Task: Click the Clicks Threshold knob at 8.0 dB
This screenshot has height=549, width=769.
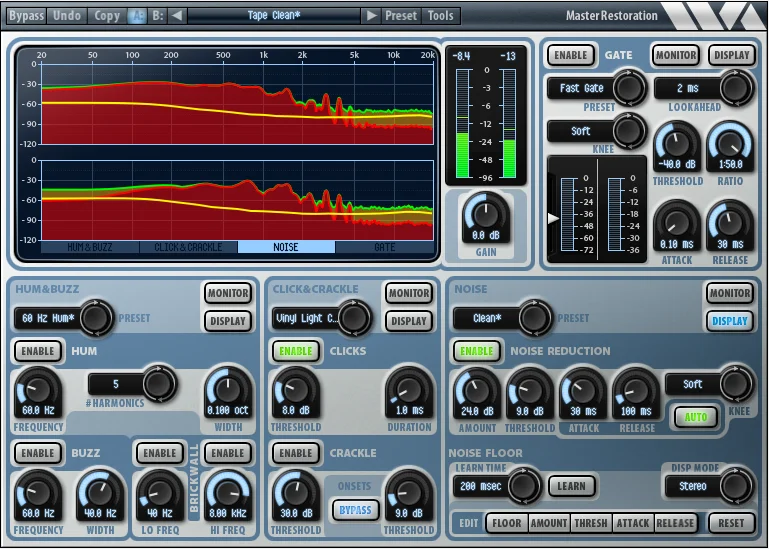Action: click(296, 390)
